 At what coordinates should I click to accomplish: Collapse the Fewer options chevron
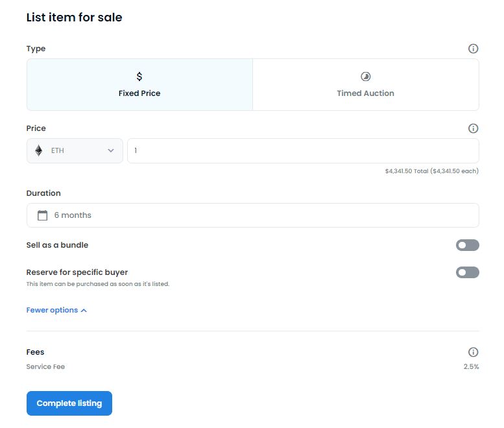[84, 311]
